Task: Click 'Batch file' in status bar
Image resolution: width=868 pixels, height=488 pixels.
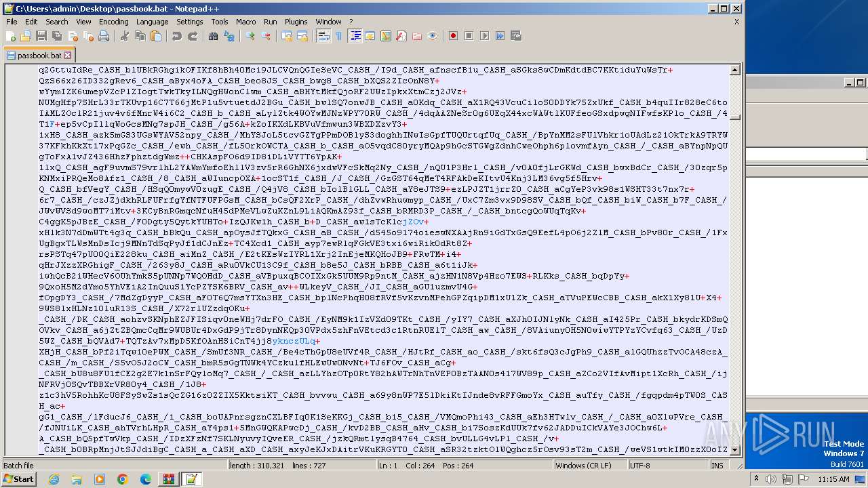Action: (18, 466)
